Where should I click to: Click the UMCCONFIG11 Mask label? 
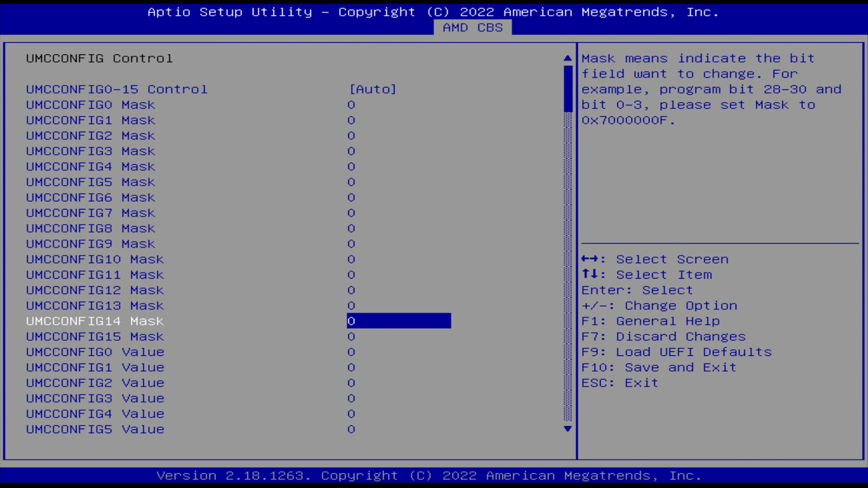click(95, 275)
